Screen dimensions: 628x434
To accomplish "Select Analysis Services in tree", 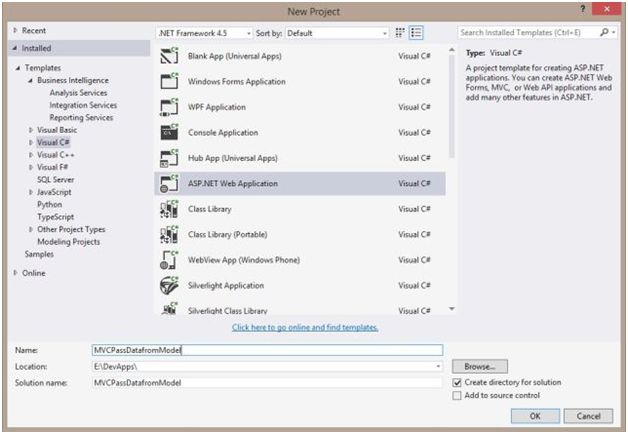I will pyautogui.click(x=78, y=93).
